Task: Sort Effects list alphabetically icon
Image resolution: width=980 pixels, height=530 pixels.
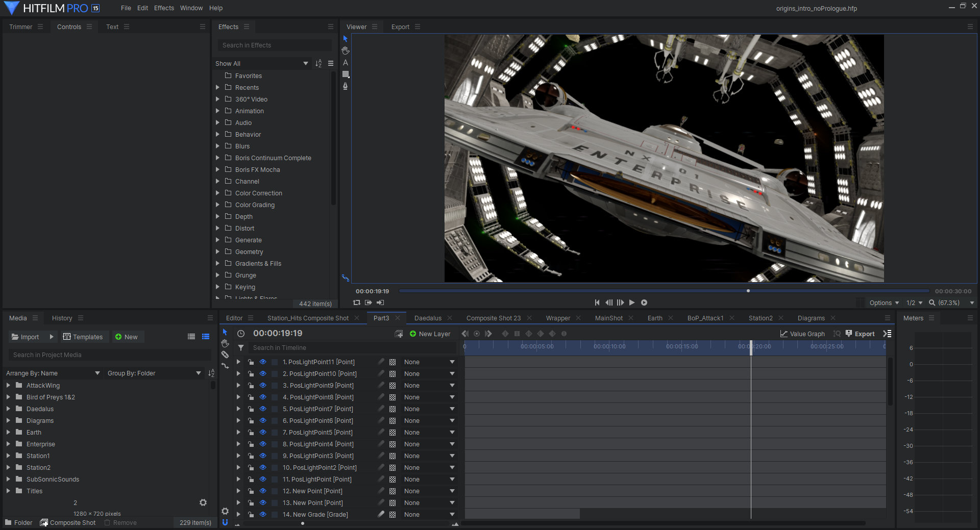Action: 318,63
